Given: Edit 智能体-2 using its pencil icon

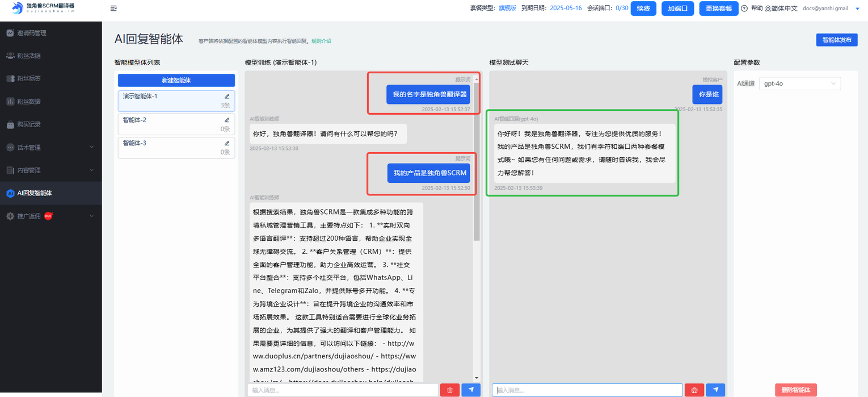Looking at the screenshot, I should point(227,120).
